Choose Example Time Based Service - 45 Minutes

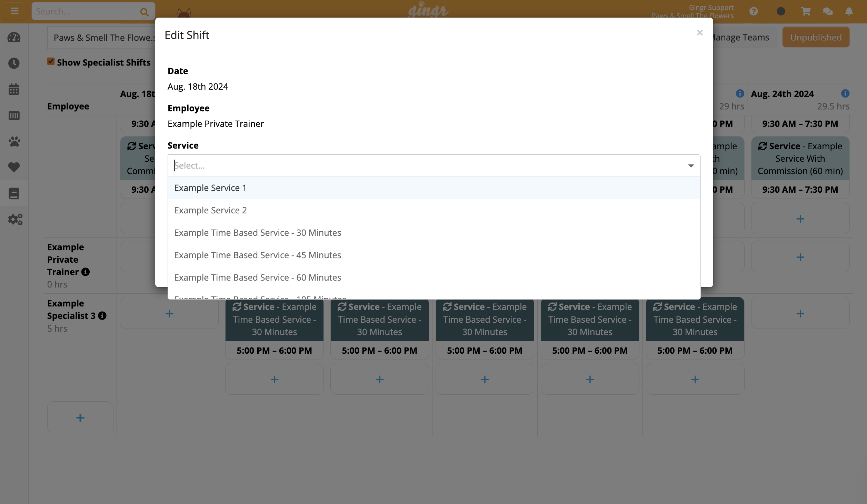coord(434,255)
